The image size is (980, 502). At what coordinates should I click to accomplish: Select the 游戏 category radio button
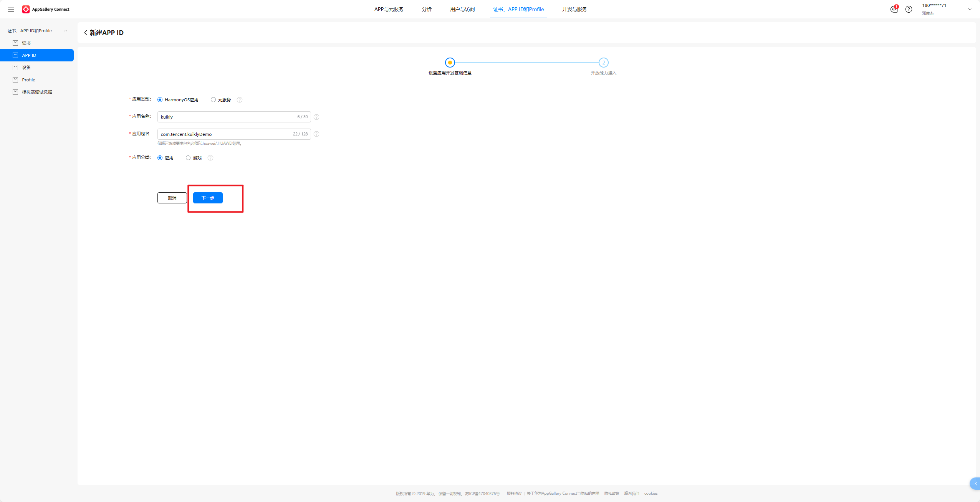[188, 158]
